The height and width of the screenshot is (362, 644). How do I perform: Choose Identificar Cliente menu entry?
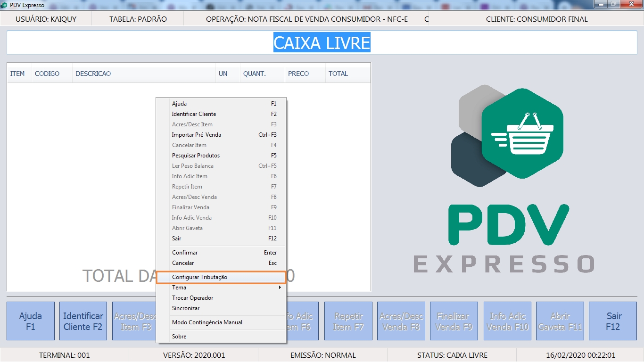point(221,114)
